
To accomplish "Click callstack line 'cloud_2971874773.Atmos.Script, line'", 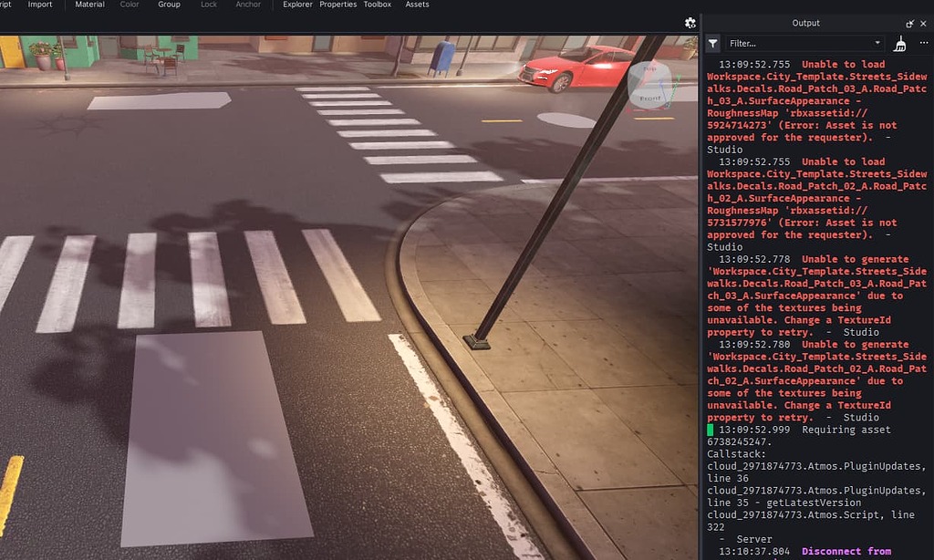I will [x=811, y=514].
